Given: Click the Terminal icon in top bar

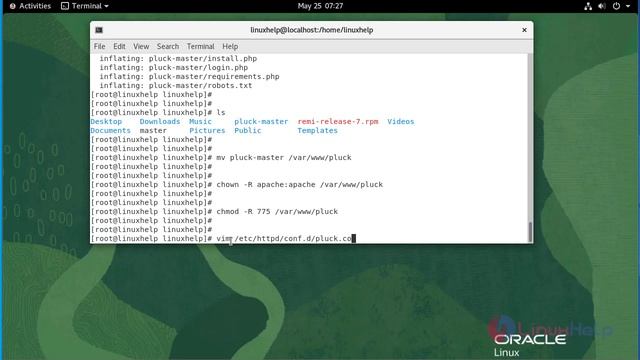Looking at the screenshot, I should [x=65, y=6].
